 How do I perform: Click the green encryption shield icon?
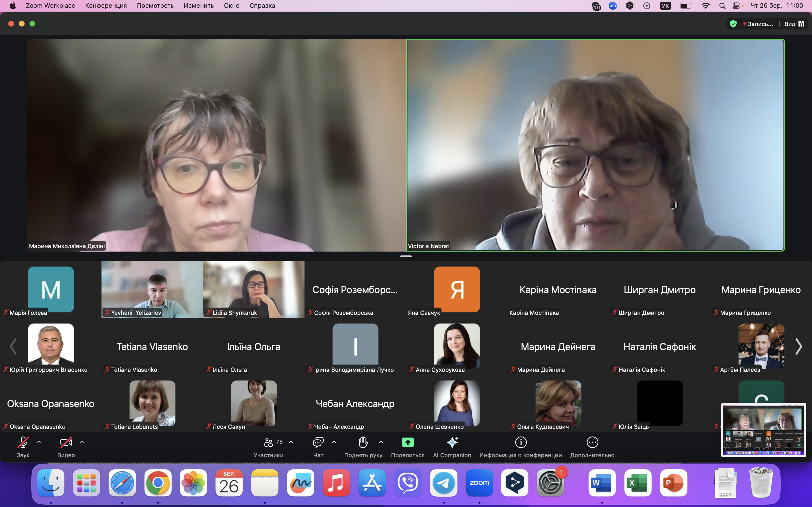pyautogui.click(x=733, y=24)
